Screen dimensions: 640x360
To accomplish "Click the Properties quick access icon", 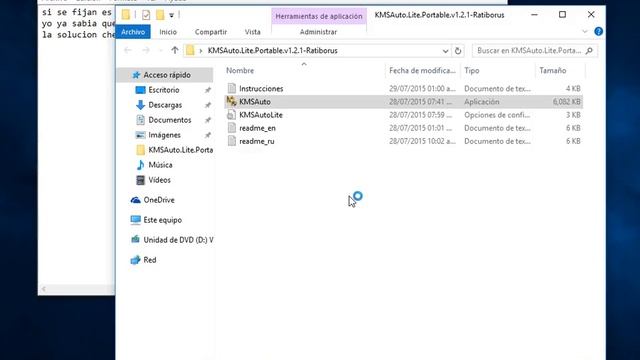I will [x=146, y=15].
